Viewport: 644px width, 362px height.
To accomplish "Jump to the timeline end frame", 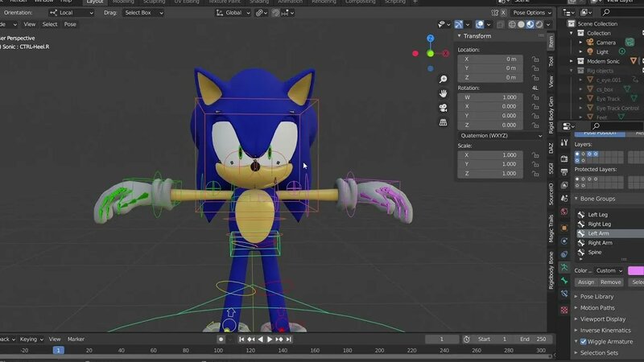I will click(x=289, y=339).
